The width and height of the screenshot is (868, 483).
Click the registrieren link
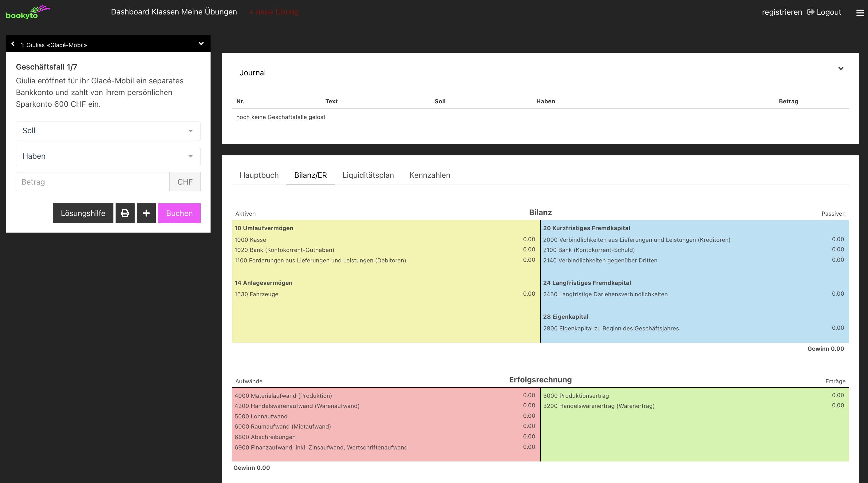(x=782, y=12)
